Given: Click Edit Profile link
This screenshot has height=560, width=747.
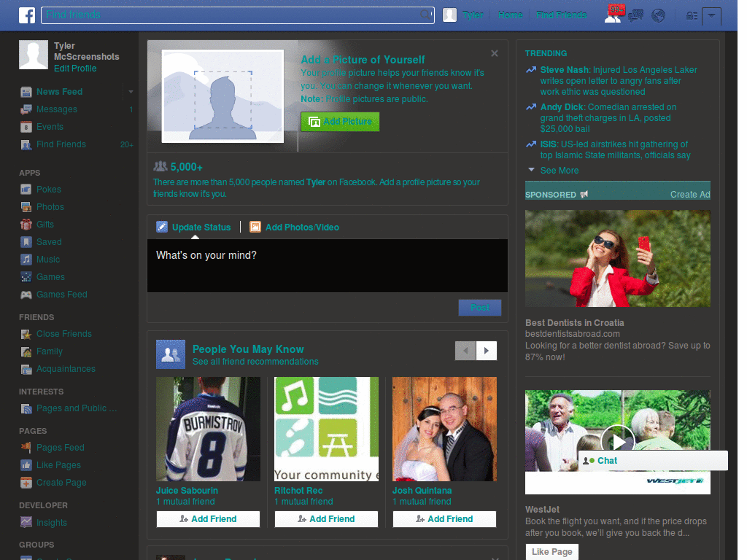Looking at the screenshot, I should (x=75, y=69).
